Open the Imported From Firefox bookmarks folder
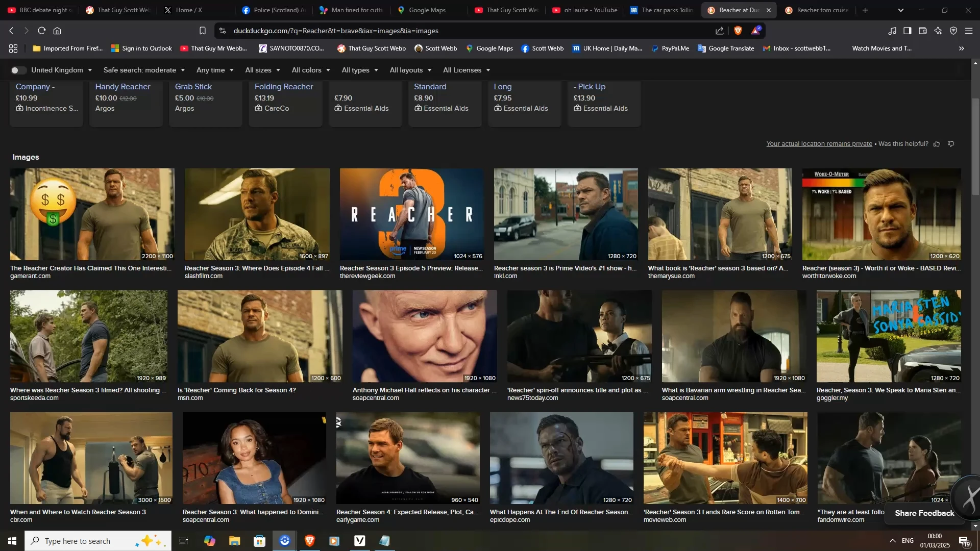 67,48
